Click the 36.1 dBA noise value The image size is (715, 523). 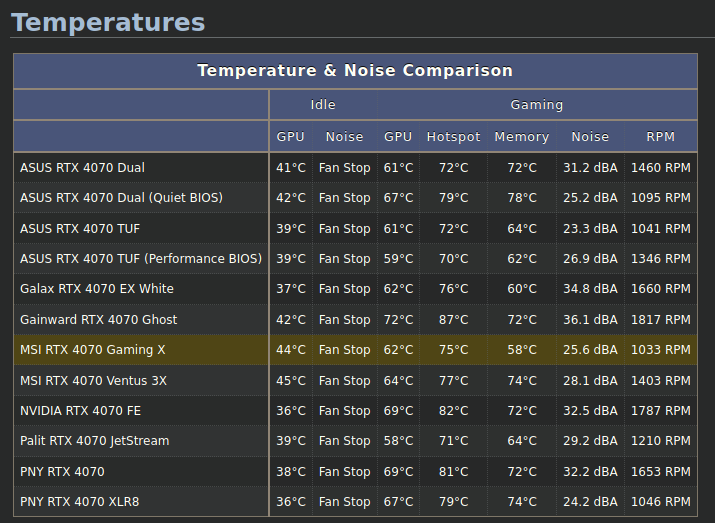(590, 320)
